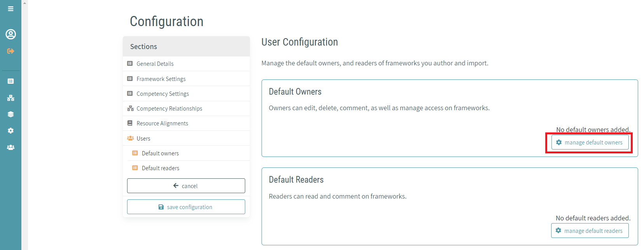Viewport: 644px width, 250px height.
Task: Open Framework Settings section
Action: coord(186,79)
